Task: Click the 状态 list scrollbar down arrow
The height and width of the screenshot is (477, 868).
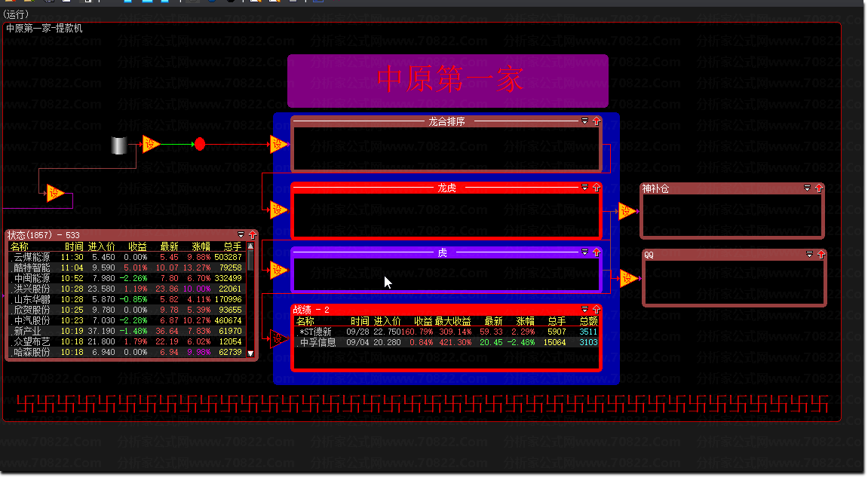Action: (x=251, y=353)
